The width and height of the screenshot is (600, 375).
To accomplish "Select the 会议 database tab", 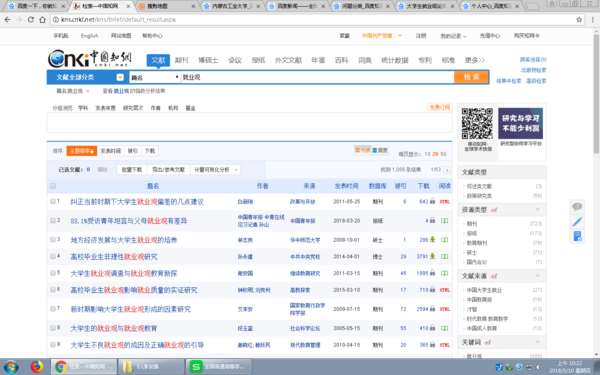I will click(235, 60).
